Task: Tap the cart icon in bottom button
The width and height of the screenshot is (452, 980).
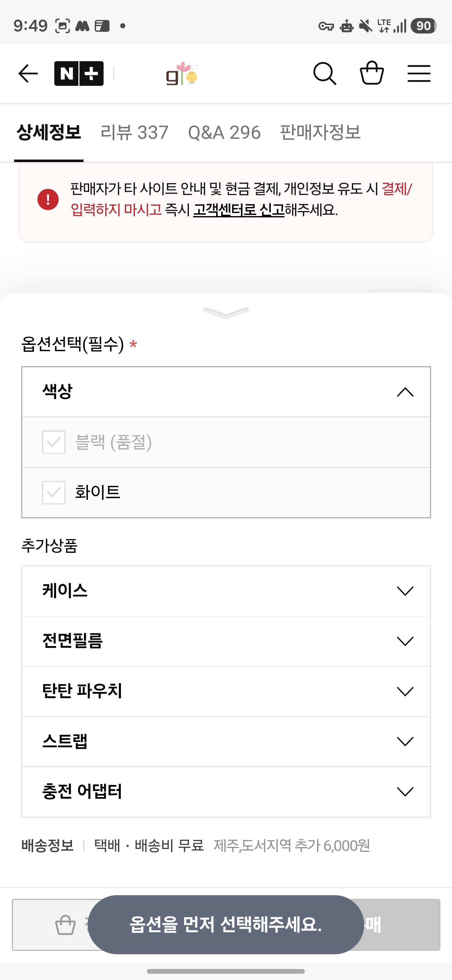Action: pyautogui.click(x=65, y=924)
